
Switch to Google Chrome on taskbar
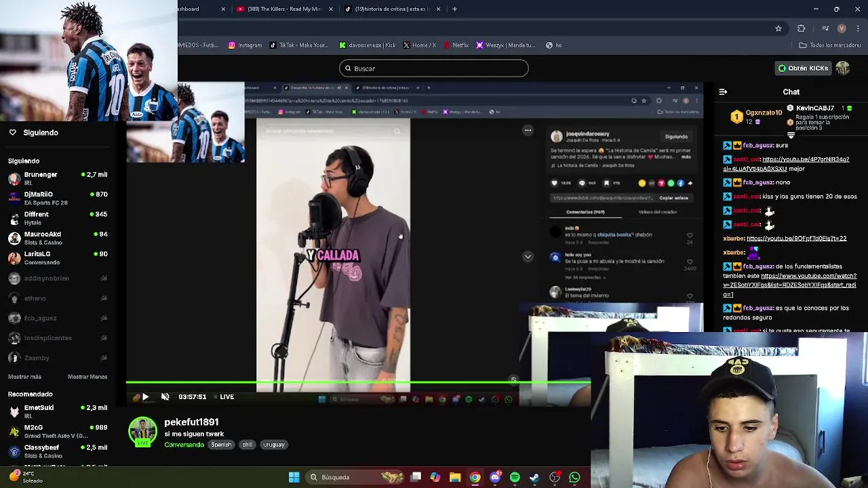[475, 477]
